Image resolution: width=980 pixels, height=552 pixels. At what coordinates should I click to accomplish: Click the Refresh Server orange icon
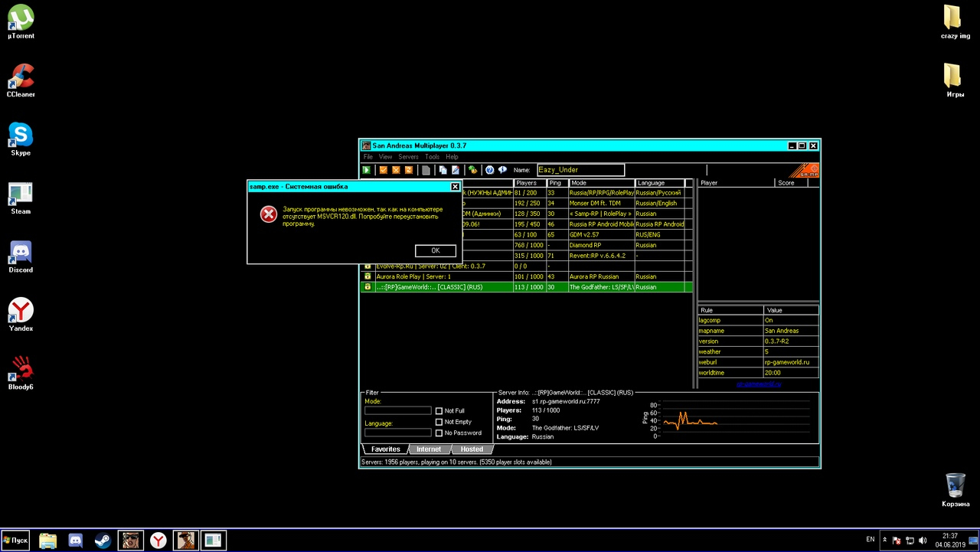tap(409, 170)
